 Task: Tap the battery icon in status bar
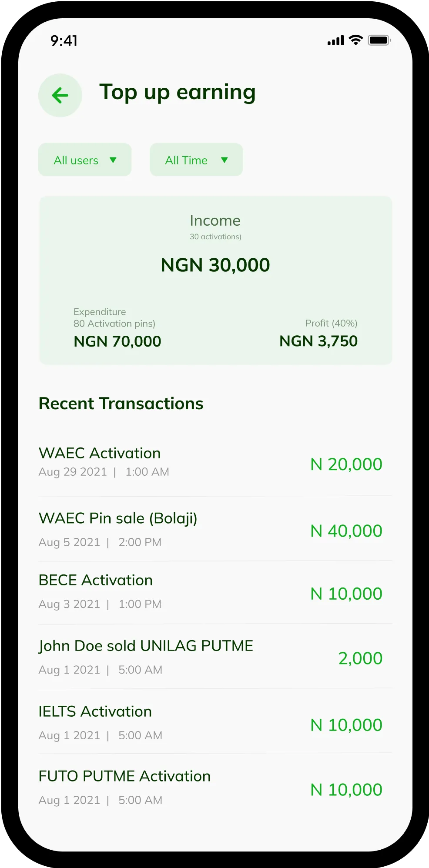click(x=379, y=40)
